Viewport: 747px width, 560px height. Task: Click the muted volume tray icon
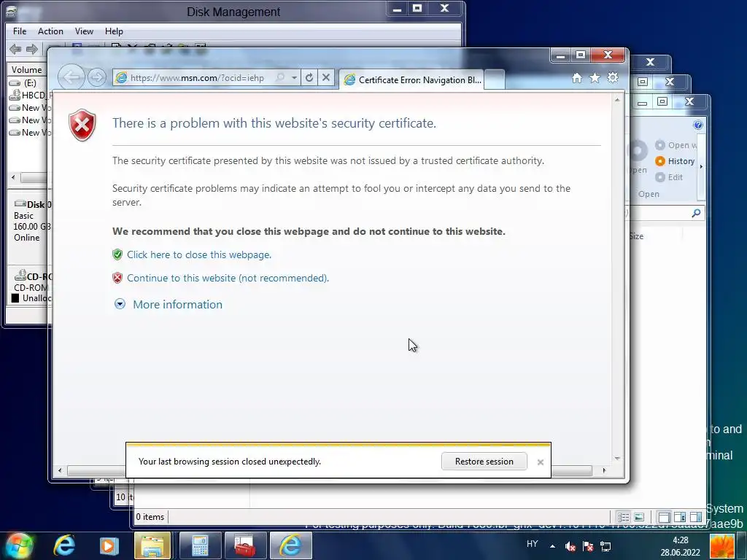click(570, 546)
